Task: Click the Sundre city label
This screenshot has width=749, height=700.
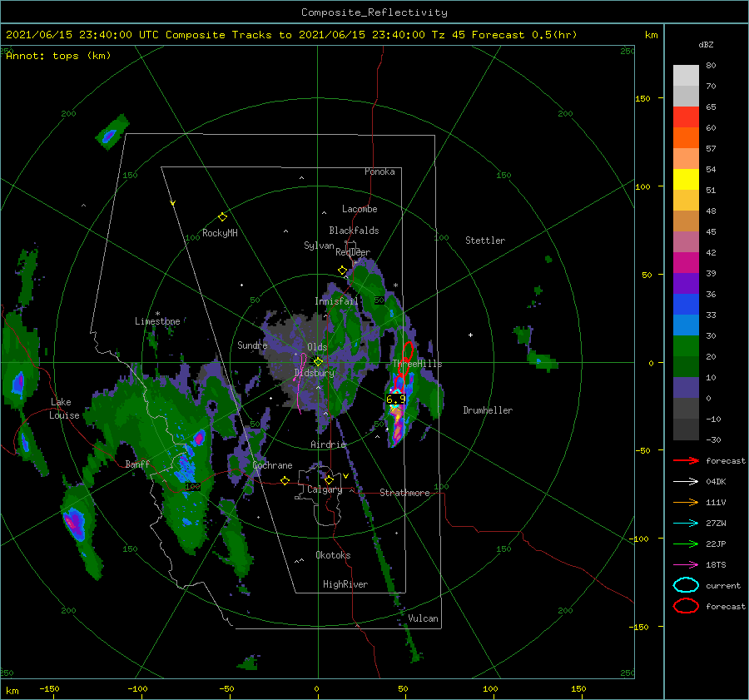Action: pos(252,345)
